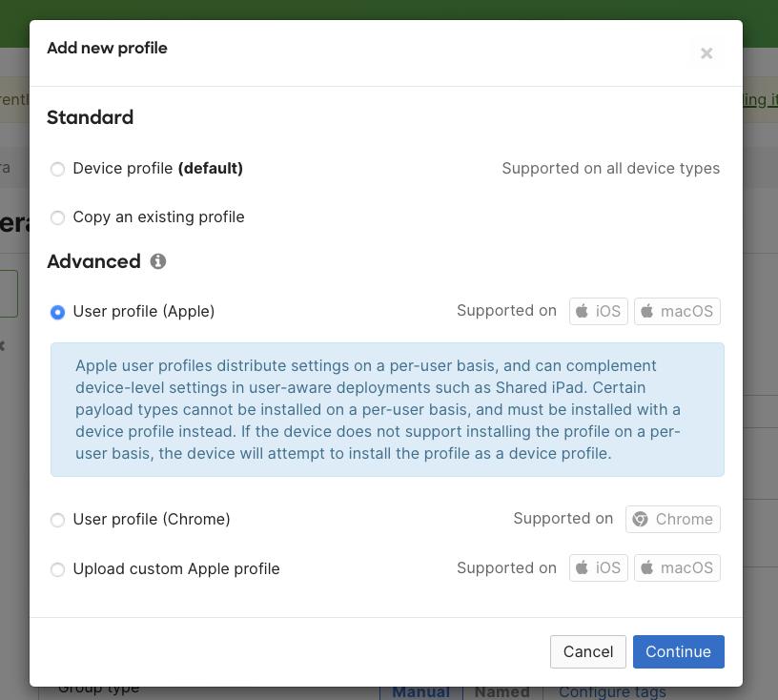Click the Apple logo in the grayed macOS badge
The image size is (778, 700).
click(647, 567)
